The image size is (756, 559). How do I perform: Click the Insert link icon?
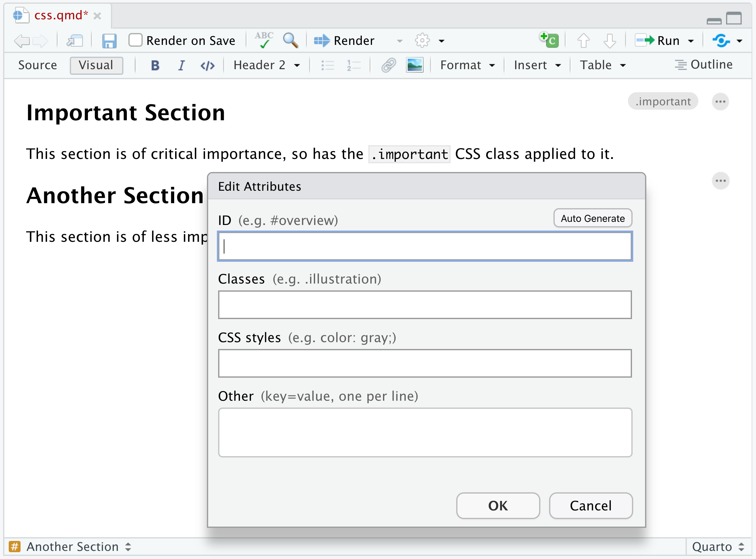389,65
